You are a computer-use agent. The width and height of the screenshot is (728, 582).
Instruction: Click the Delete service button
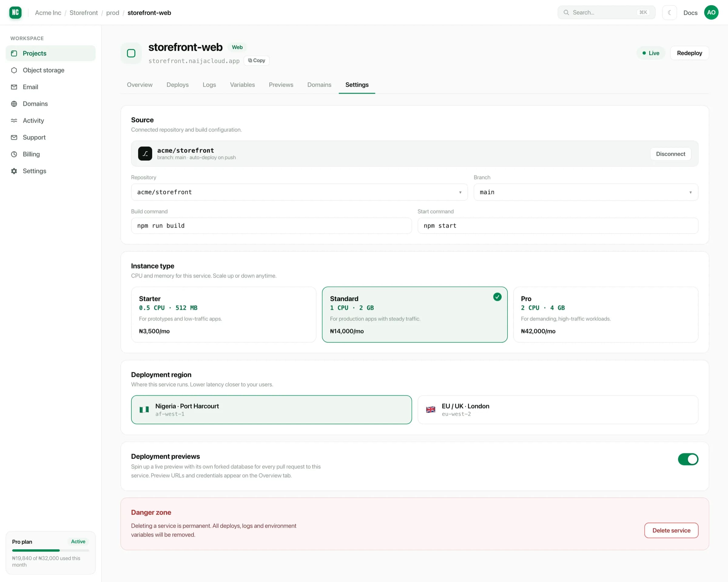pyautogui.click(x=671, y=530)
